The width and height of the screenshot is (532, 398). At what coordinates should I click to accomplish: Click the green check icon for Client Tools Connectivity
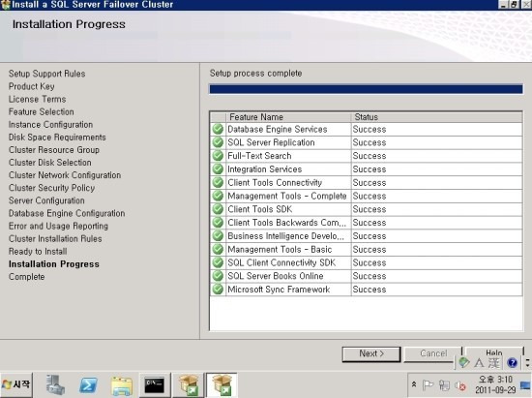[x=218, y=183]
